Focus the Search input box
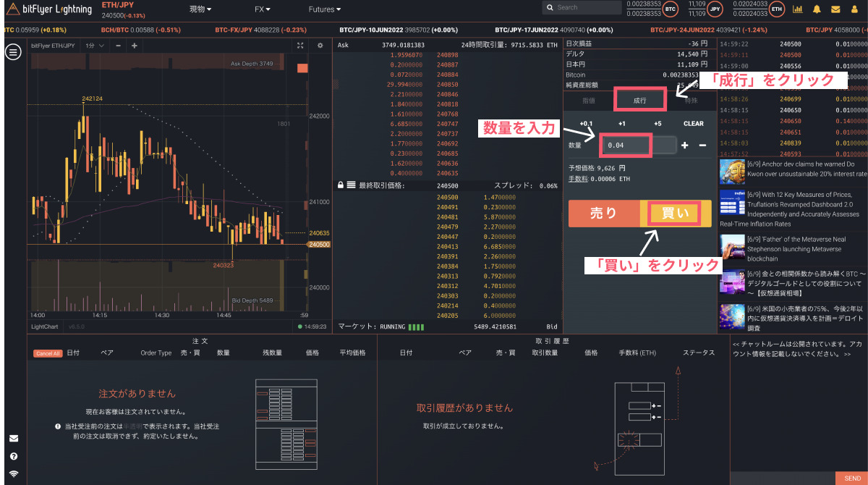 pyautogui.click(x=581, y=8)
